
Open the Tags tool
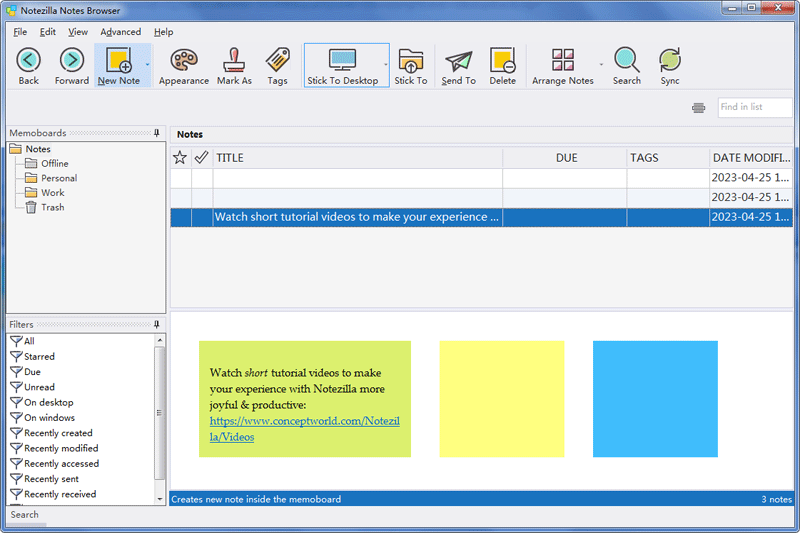tap(277, 66)
